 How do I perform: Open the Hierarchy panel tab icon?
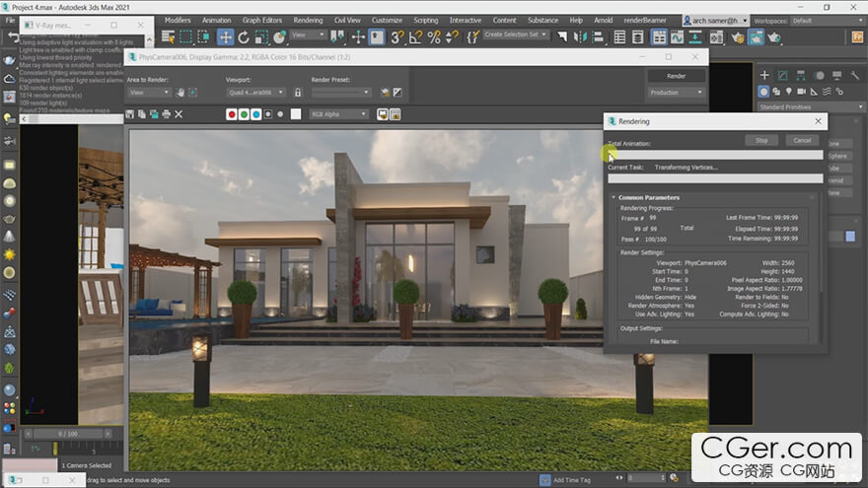tap(801, 75)
